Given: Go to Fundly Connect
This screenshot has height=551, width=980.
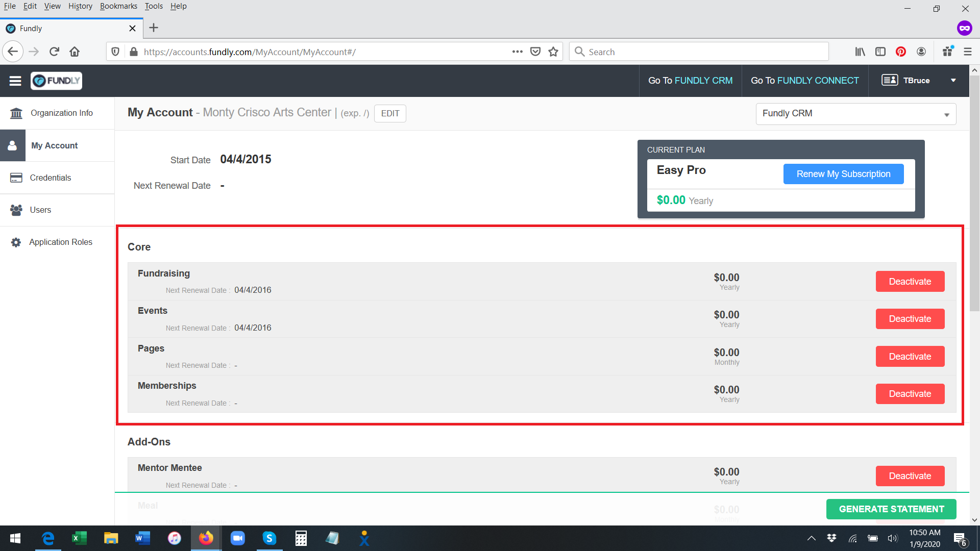Looking at the screenshot, I should [x=805, y=81].
